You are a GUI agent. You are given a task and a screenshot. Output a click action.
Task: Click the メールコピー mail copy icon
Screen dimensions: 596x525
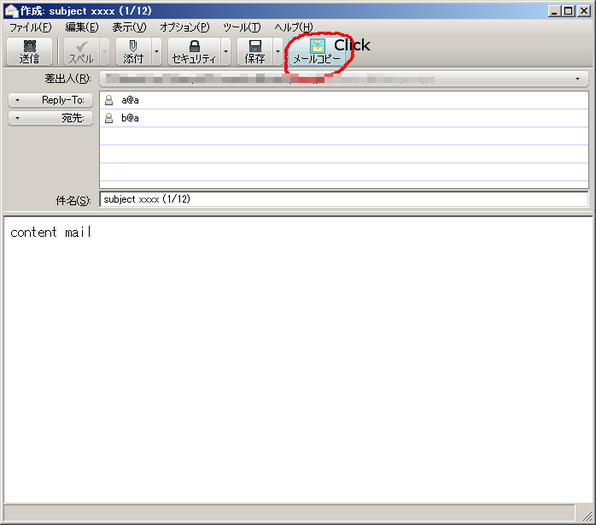click(317, 46)
